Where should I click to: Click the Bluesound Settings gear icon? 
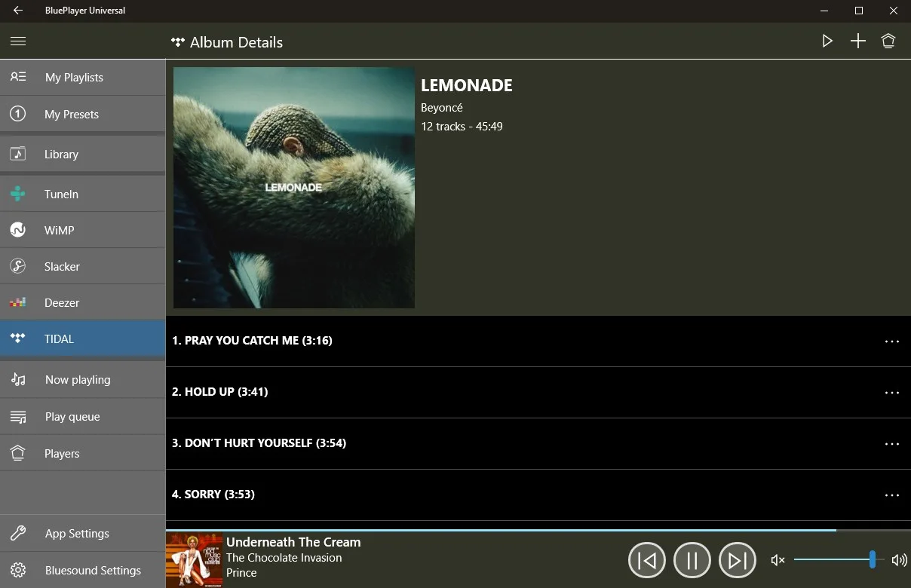[x=18, y=570]
